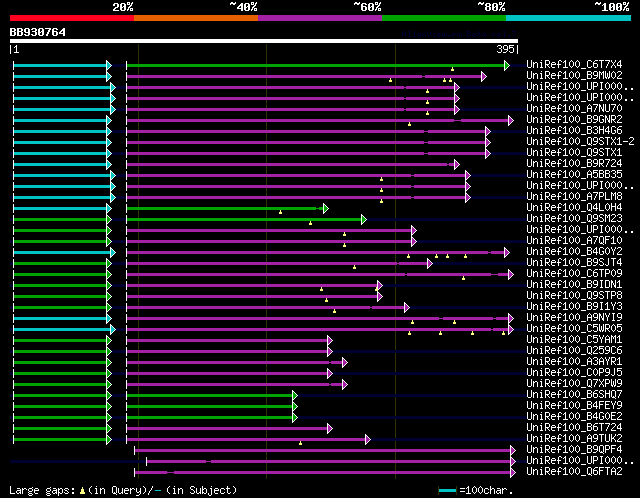The width and height of the screenshot is (640, 498).
Task: Select the UniRef100_B9QPF4 label
Action: 574,450
